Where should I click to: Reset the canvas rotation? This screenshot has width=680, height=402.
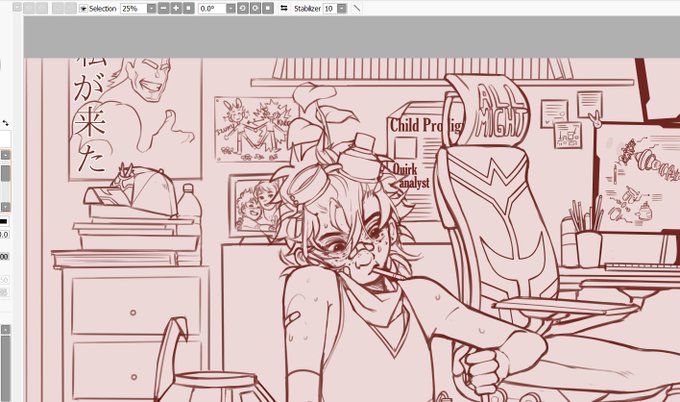coord(268,9)
